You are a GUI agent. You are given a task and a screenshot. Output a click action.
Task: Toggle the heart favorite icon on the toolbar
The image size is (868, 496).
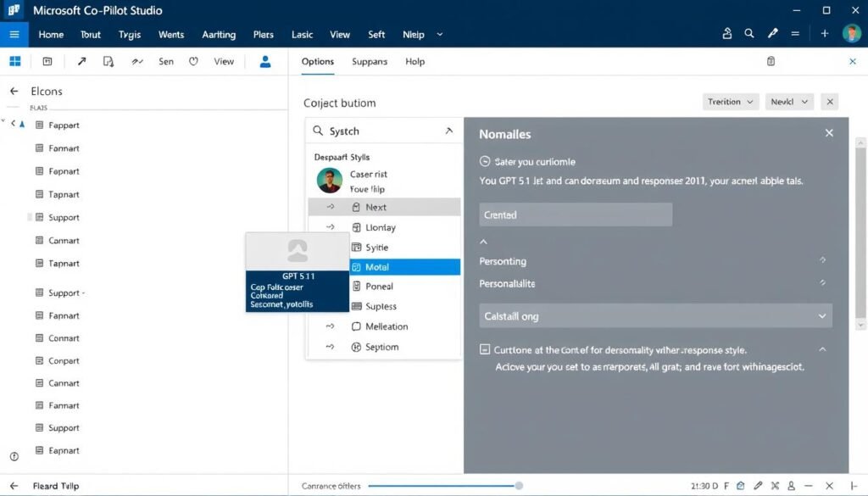coord(192,61)
